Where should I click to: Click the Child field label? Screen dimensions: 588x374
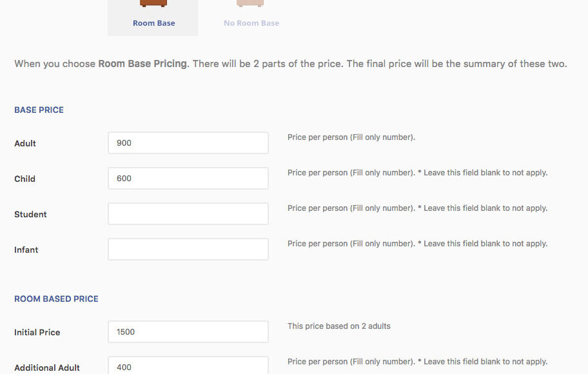(24, 179)
